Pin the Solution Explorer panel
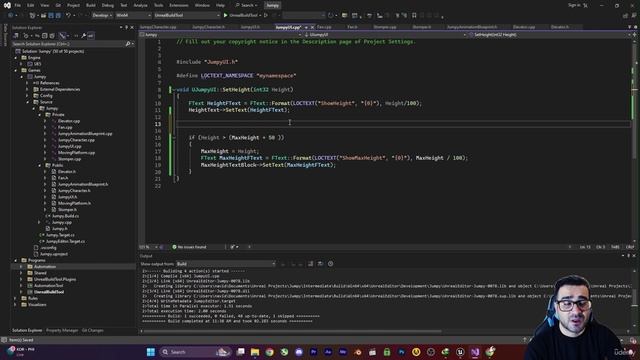 pos(127,27)
